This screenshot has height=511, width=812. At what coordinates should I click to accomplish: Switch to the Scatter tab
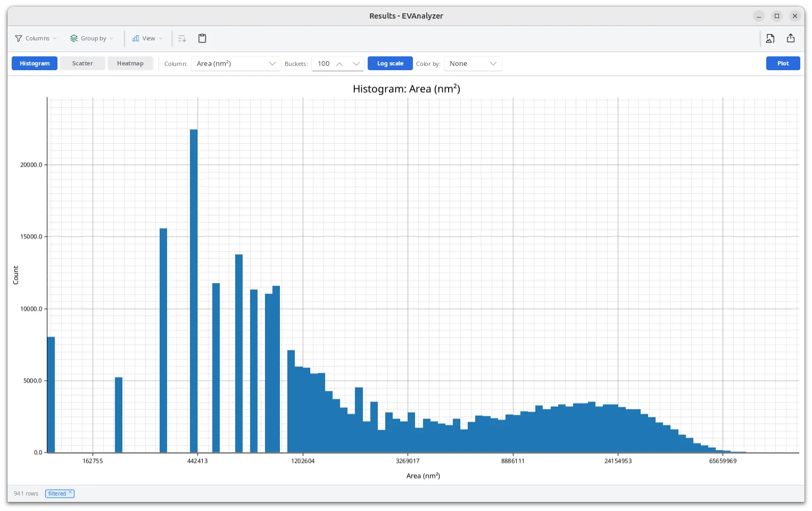tap(82, 63)
